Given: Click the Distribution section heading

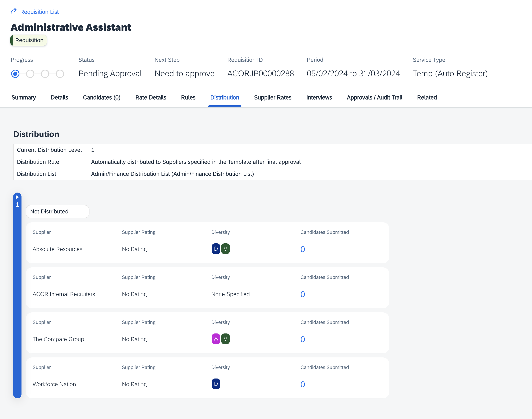Looking at the screenshot, I should pos(36,134).
